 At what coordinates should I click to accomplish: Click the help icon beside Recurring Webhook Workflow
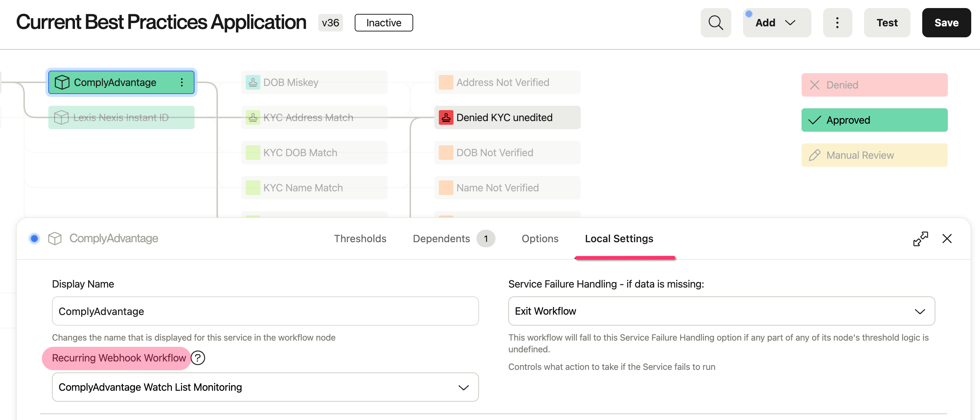tap(198, 358)
